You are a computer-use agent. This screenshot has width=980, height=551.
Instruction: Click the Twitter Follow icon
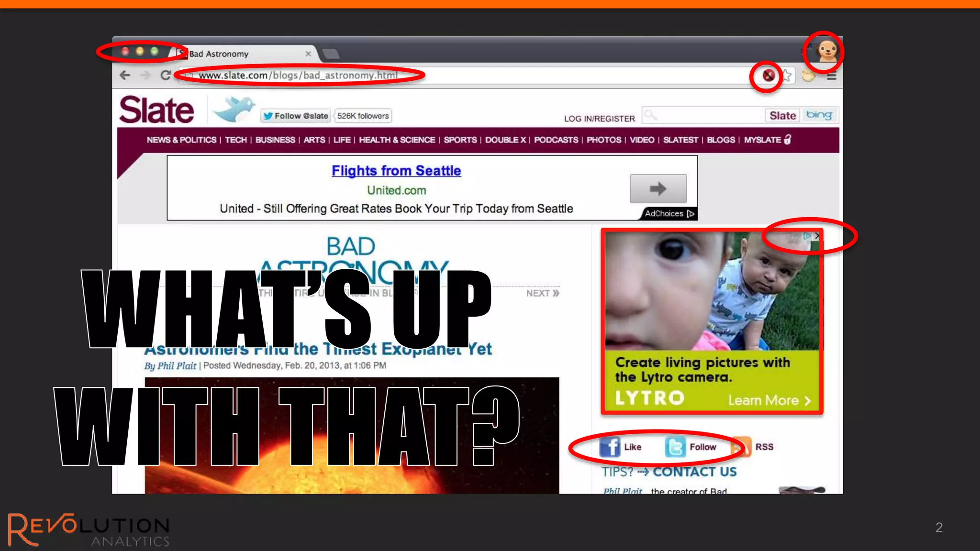[x=675, y=447]
